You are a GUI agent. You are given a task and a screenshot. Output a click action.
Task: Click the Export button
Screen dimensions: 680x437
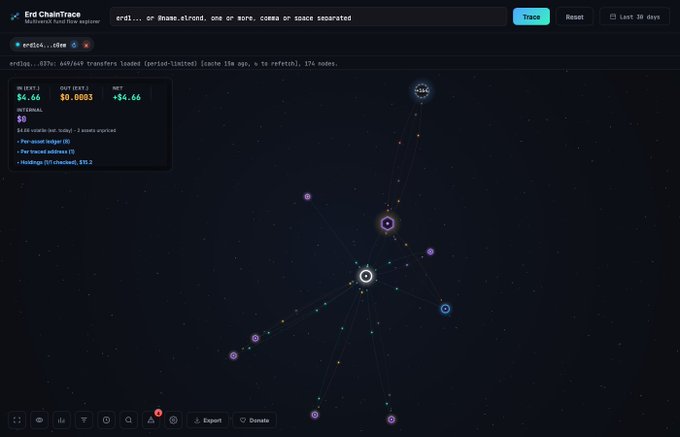208,420
